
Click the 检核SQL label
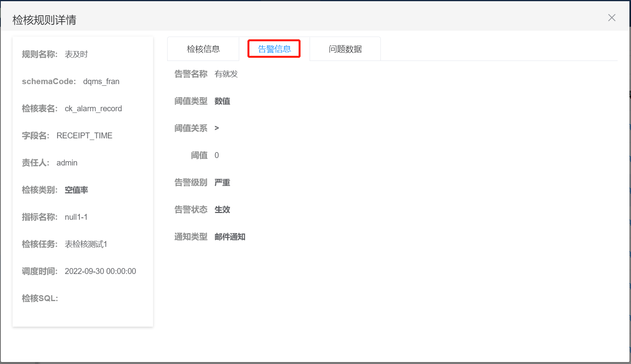[x=40, y=298]
